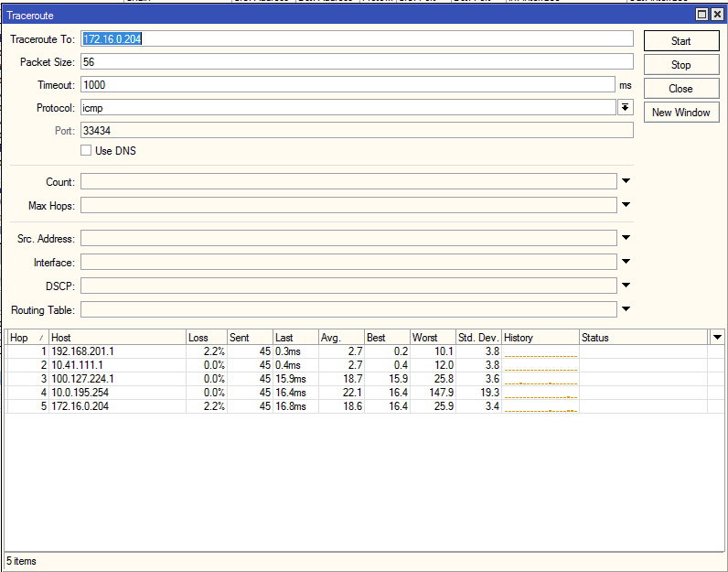Sort table by Last column
728x572 pixels.
pyautogui.click(x=295, y=338)
